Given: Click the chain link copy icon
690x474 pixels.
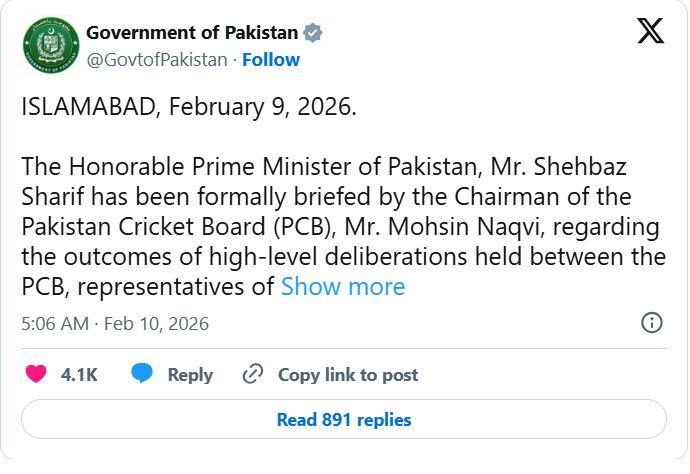Looking at the screenshot, I should (x=253, y=375).
